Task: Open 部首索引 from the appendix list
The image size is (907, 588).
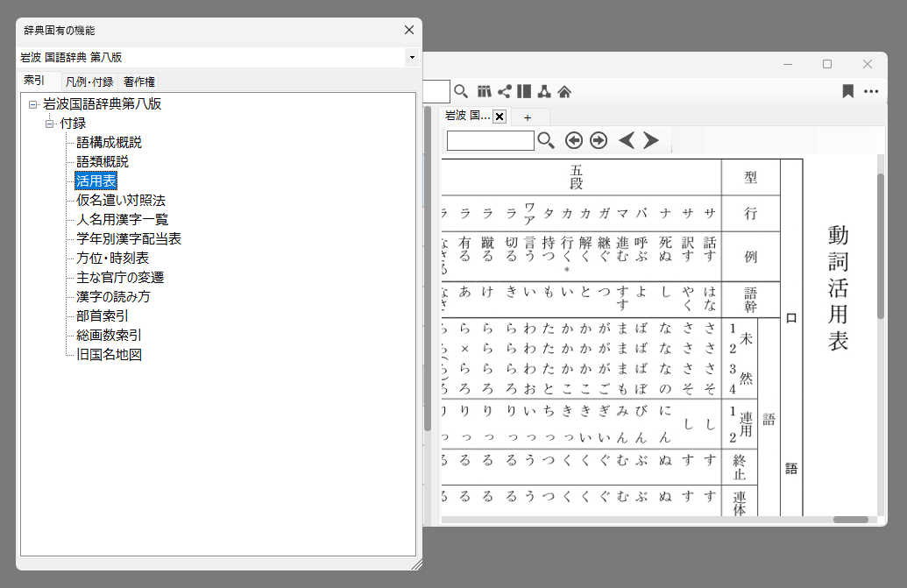Action: [x=102, y=316]
